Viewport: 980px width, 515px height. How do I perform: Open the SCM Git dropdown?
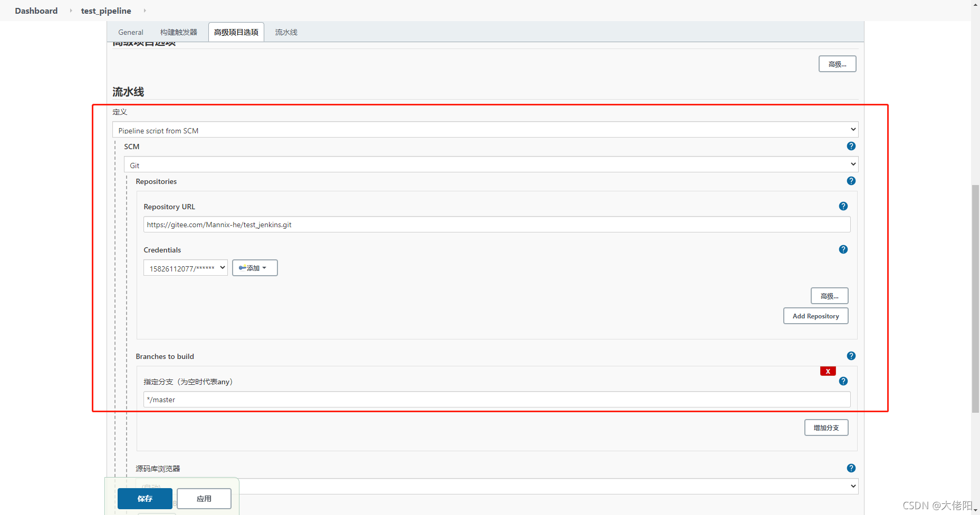[x=491, y=164]
